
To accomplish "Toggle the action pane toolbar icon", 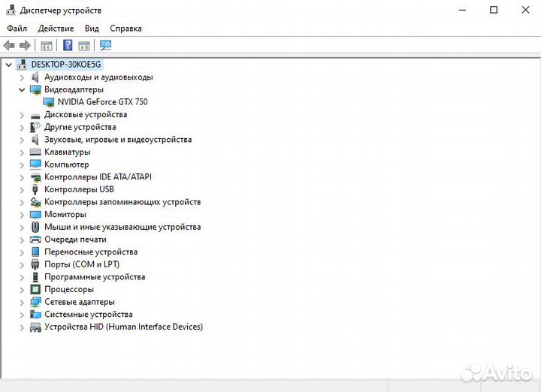I will pyautogui.click(x=84, y=46).
